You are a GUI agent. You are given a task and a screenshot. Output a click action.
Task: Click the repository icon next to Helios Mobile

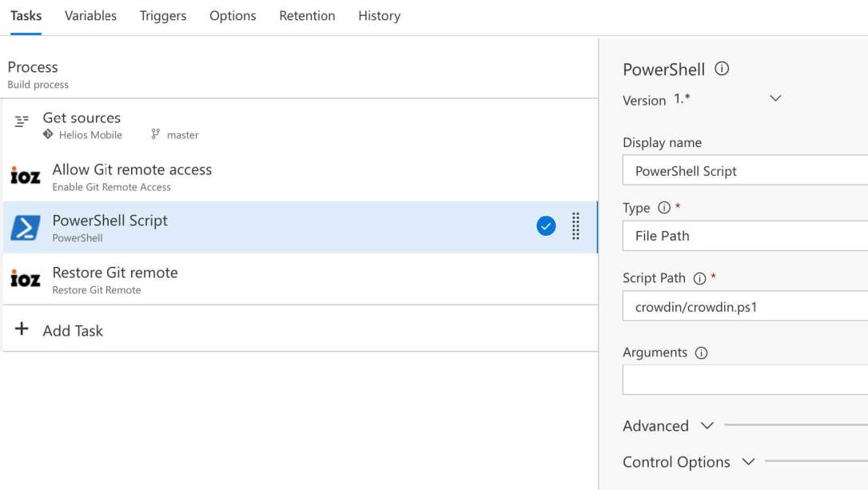[48, 134]
